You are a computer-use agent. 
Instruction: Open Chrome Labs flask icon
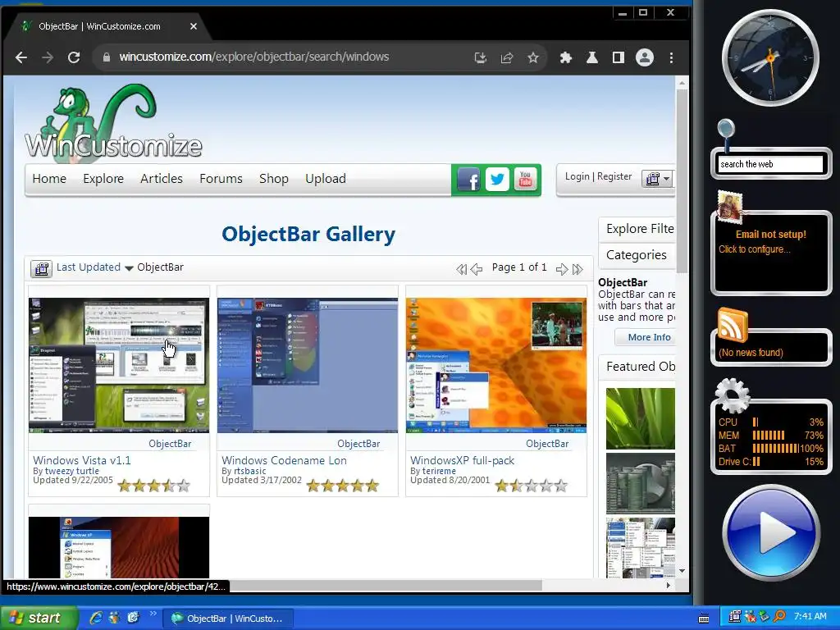point(592,57)
